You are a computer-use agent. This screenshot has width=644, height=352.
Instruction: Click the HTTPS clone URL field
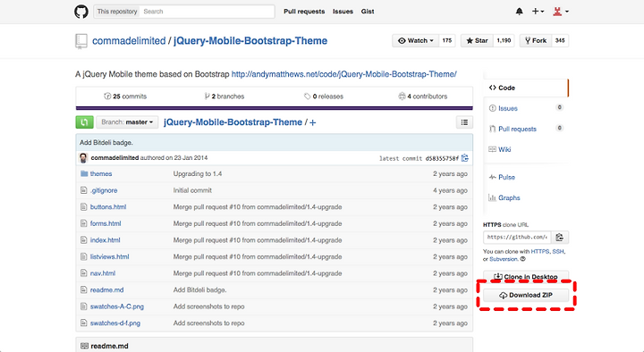[517, 237]
